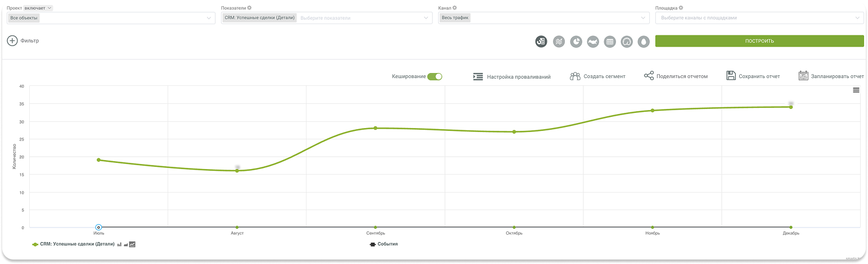
Task: Click the green Построить button
Action: click(x=759, y=41)
